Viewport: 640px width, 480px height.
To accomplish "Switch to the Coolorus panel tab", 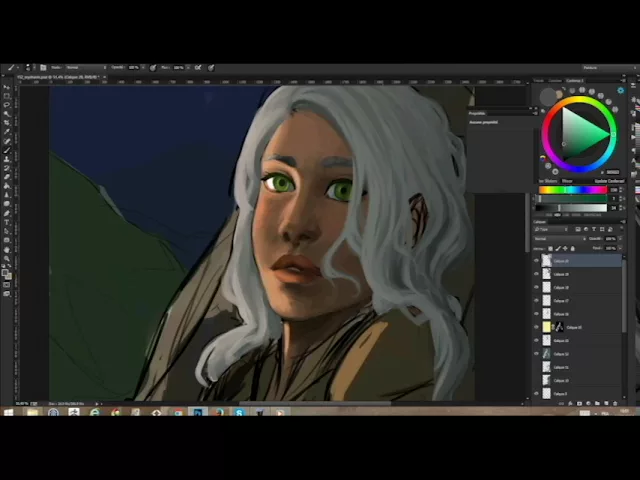I will (575, 80).
